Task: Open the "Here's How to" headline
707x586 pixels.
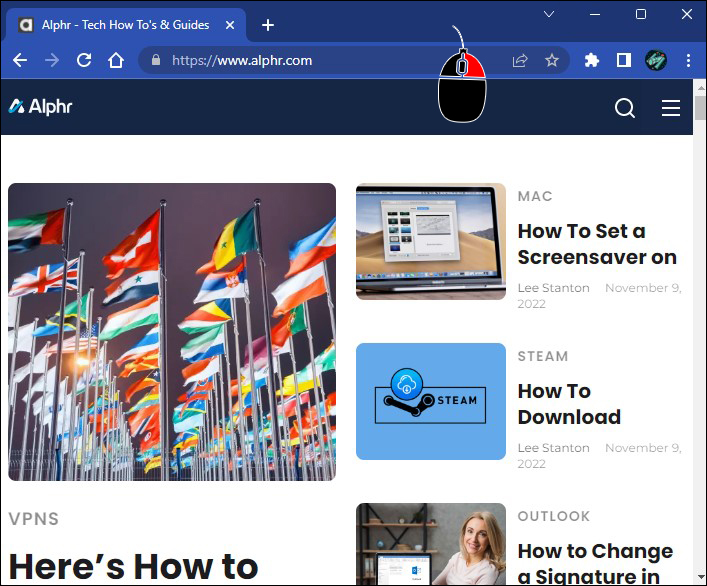Action: (x=133, y=567)
